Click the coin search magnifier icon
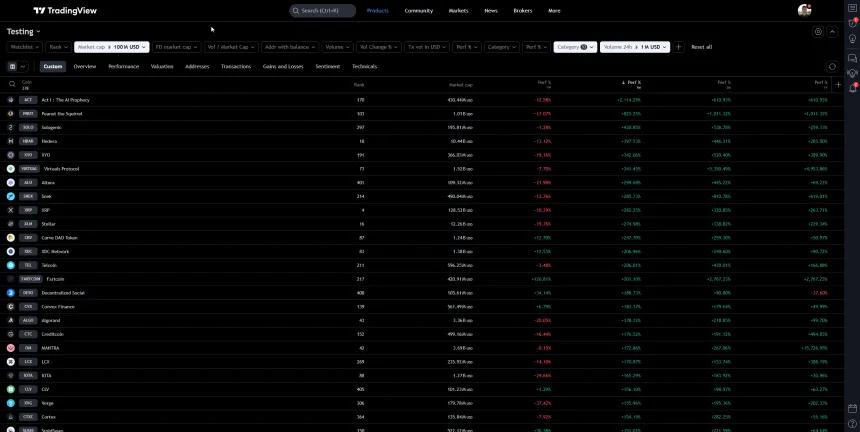This screenshot has width=860, height=432. (x=12, y=84)
